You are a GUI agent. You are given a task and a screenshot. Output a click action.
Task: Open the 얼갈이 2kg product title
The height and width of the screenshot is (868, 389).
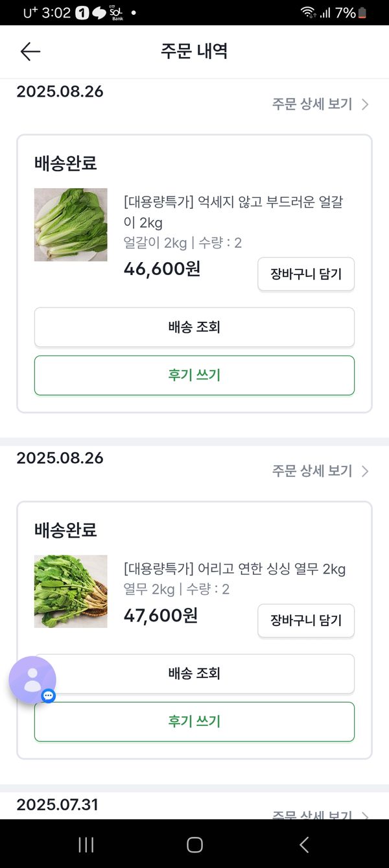tap(233, 212)
